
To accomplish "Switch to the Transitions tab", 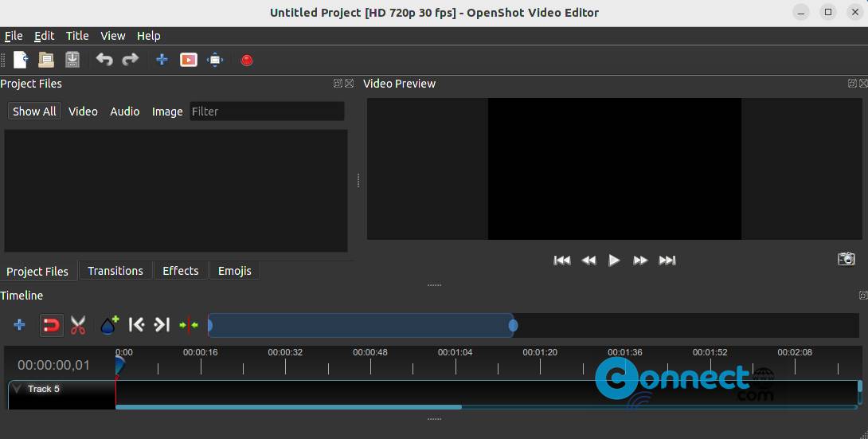I will point(115,271).
